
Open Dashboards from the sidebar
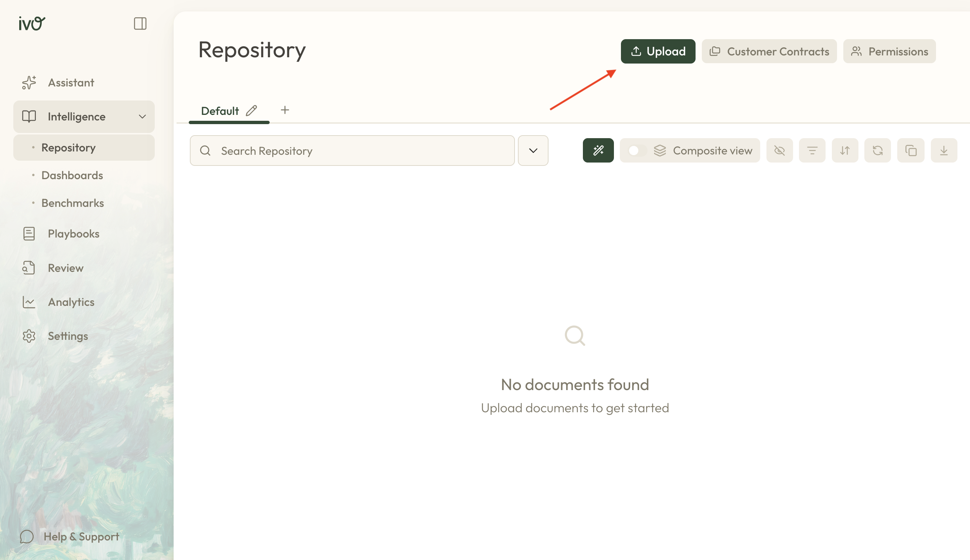[72, 175]
